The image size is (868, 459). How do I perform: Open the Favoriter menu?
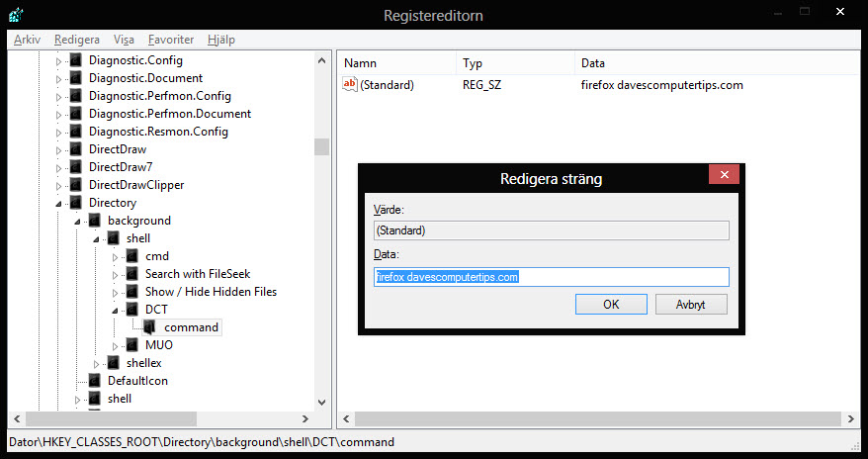pos(171,40)
